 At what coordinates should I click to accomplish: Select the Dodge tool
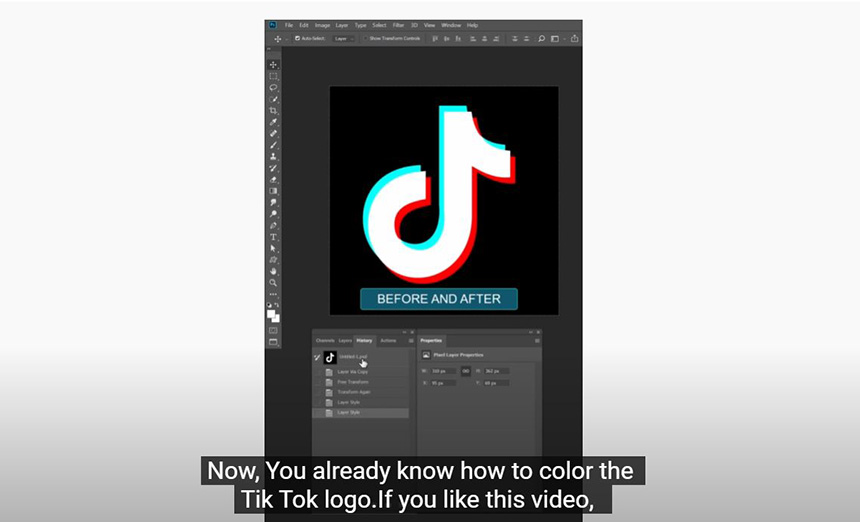pyautogui.click(x=273, y=214)
